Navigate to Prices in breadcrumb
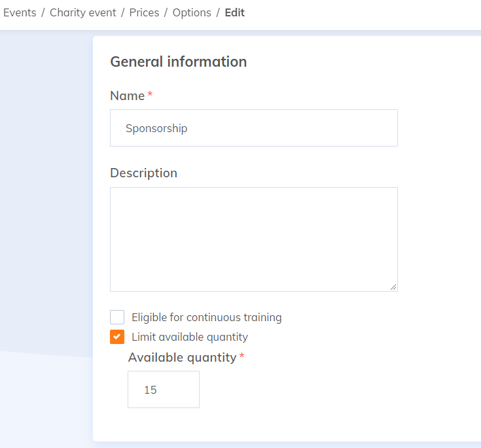The width and height of the screenshot is (481, 448). coord(144,12)
